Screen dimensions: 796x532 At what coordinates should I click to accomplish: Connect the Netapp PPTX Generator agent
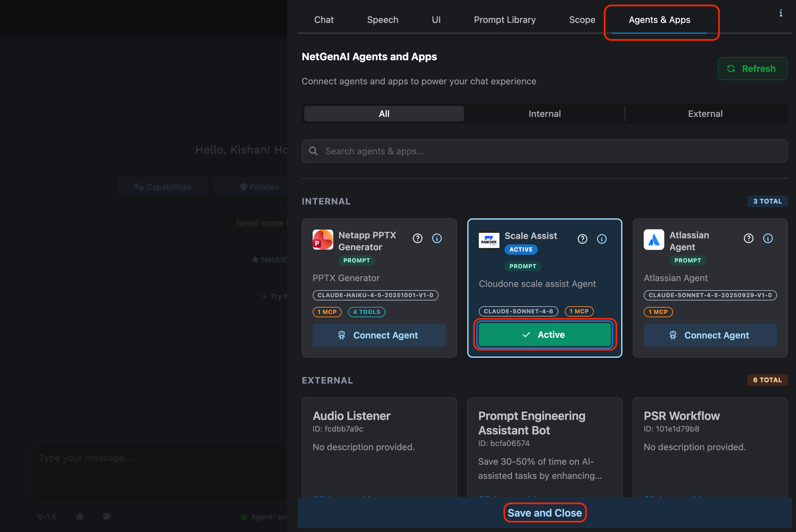379,335
